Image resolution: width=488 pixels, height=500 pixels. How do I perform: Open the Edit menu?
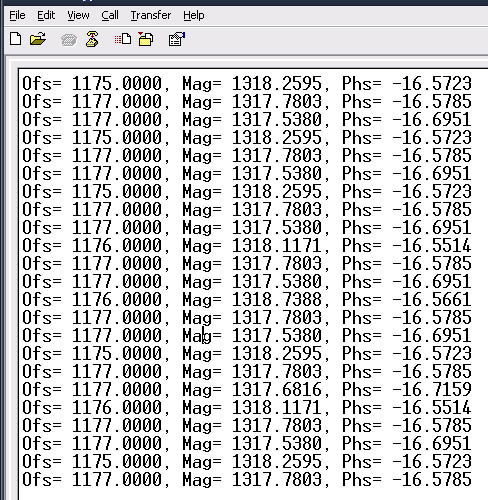click(x=46, y=15)
